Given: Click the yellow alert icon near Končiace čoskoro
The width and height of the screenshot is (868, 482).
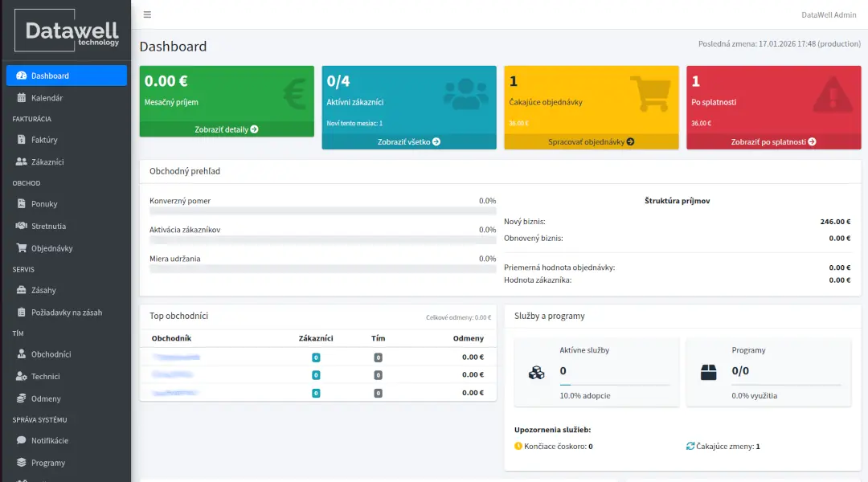Looking at the screenshot, I should pos(518,446).
